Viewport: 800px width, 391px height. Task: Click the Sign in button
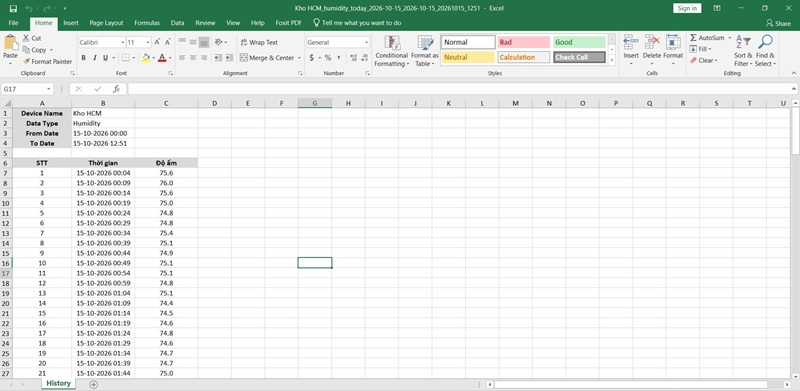tap(687, 8)
